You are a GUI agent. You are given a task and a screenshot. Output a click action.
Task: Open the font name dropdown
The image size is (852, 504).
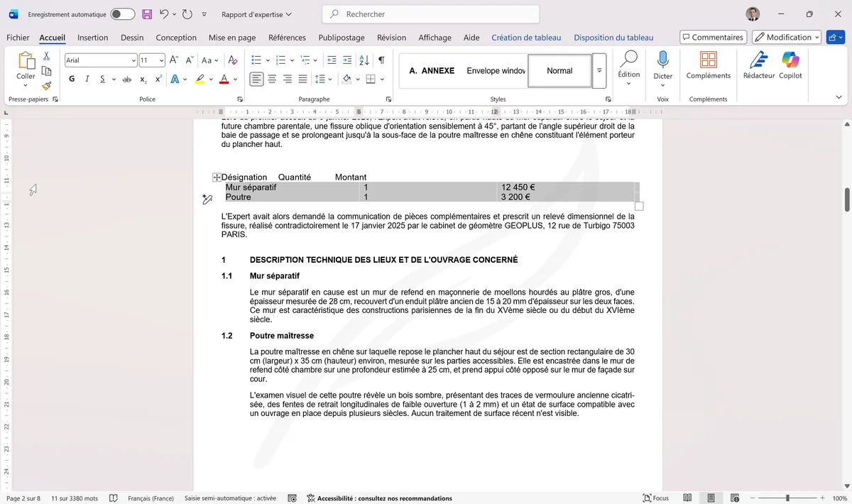click(132, 60)
